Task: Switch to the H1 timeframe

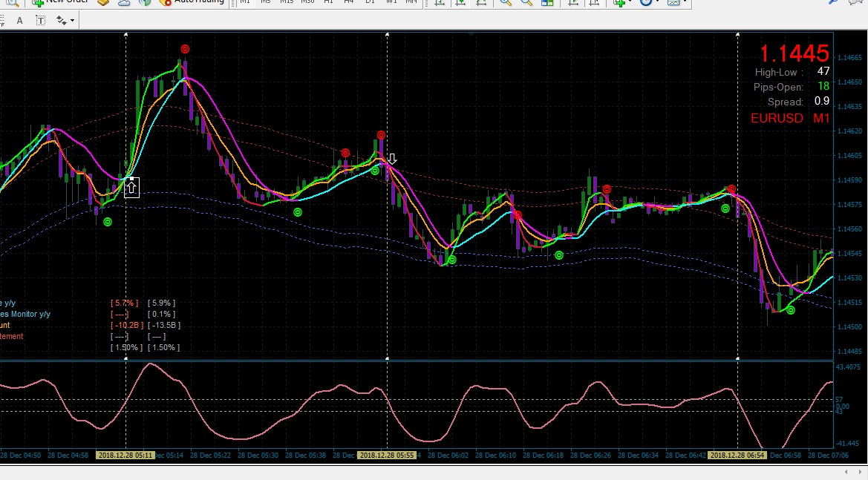Action: pyautogui.click(x=328, y=2)
